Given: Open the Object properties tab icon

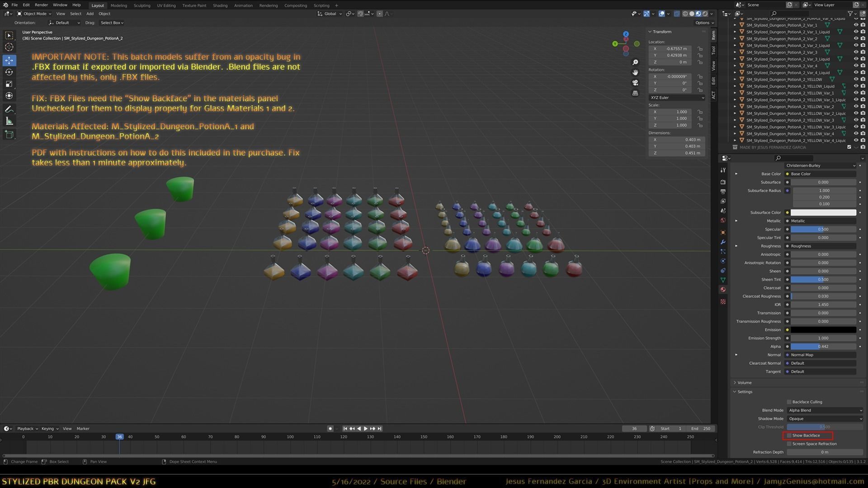Looking at the screenshot, I should click(x=723, y=232).
